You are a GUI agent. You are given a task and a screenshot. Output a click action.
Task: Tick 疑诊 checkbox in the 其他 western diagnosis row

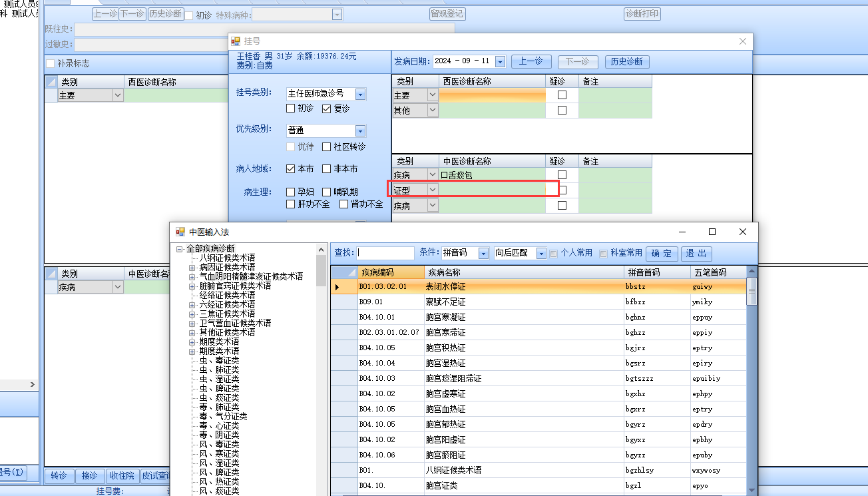pos(562,111)
